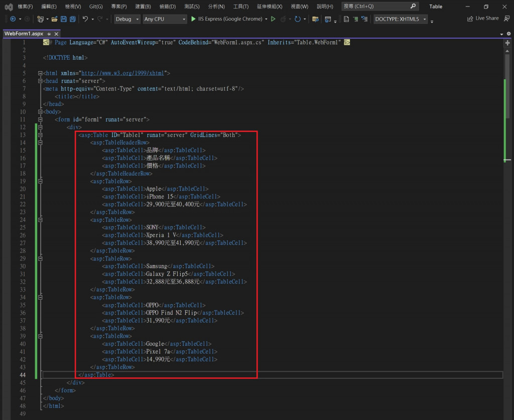Click the greyed Redo arrow icon
514x420 pixels.
(100, 19)
